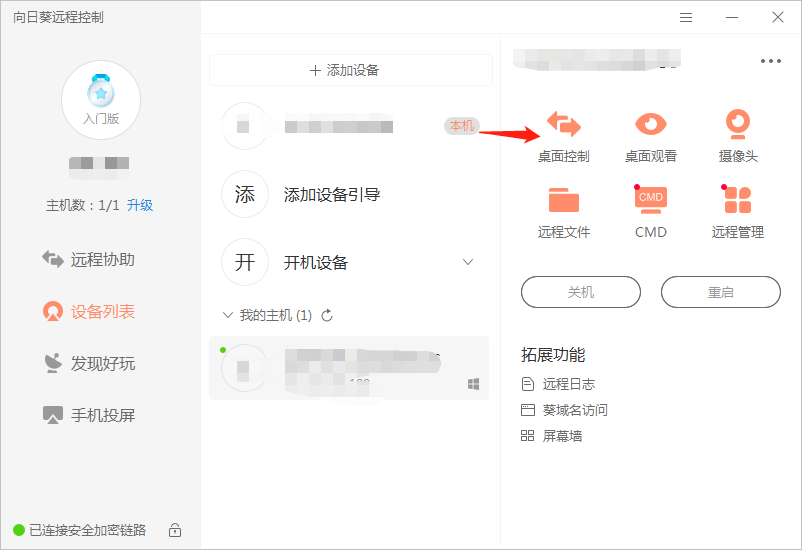Screen dimensions: 802x550
Task: Open the 桌面控制 desktop control icon
Action: [x=564, y=124]
